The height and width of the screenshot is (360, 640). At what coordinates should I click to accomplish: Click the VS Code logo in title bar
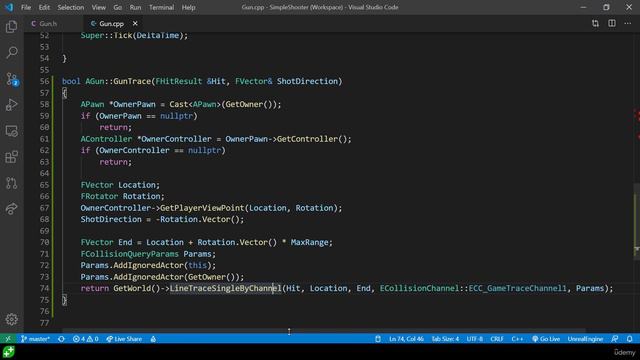pyautogui.click(x=9, y=7)
